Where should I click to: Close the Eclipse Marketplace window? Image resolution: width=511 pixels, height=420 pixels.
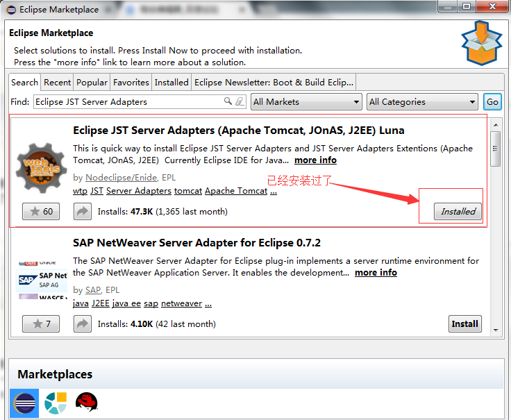(492, 6)
